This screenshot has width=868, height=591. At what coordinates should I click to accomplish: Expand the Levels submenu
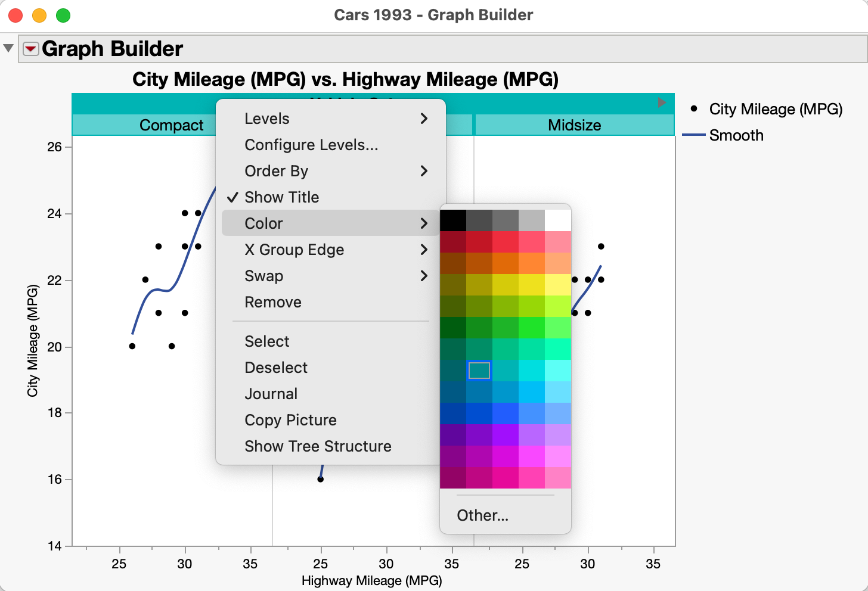tap(266, 119)
